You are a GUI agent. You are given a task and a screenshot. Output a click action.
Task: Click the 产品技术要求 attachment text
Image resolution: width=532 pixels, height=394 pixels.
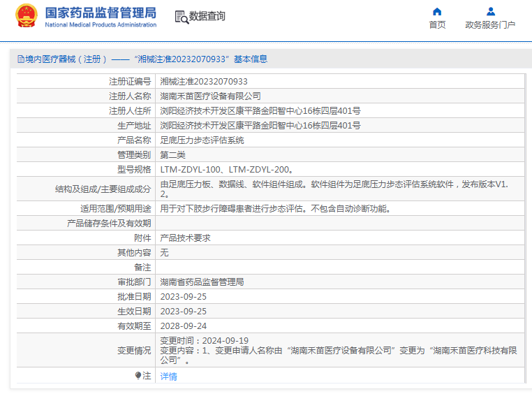[185, 238]
